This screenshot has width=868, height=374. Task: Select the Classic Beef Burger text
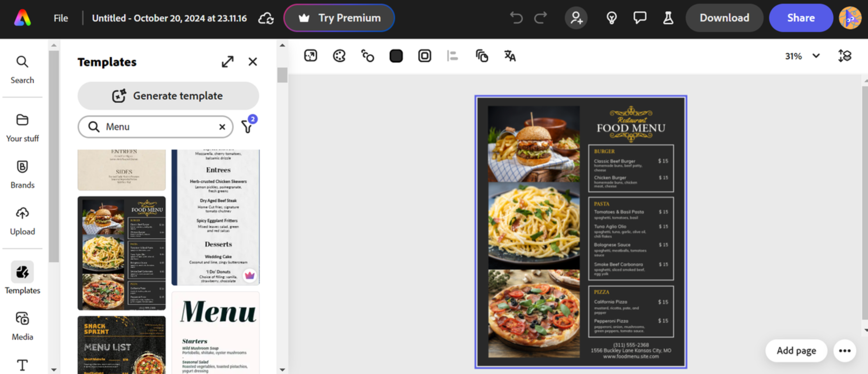click(x=614, y=161)
